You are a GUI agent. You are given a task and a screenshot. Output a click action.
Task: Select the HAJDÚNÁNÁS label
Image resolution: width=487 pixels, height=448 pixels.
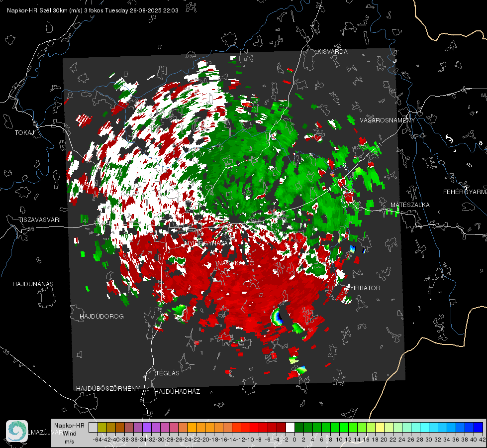point(33,284)
